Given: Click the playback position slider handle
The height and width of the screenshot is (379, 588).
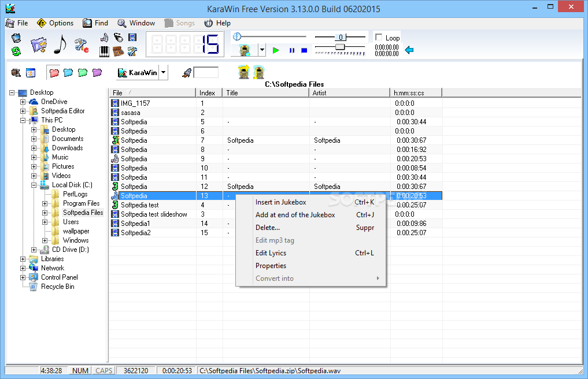Looking at the screenshot, I should [x=237, y=36].
